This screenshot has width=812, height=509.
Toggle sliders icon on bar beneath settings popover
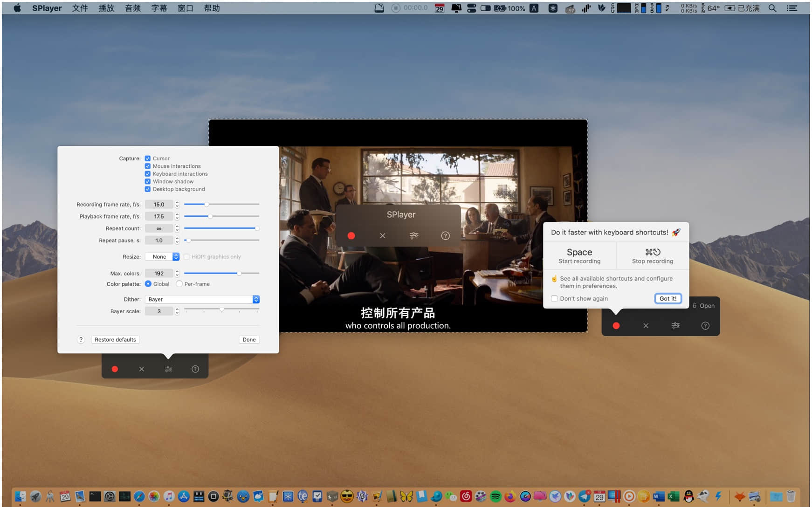point(168,369)
